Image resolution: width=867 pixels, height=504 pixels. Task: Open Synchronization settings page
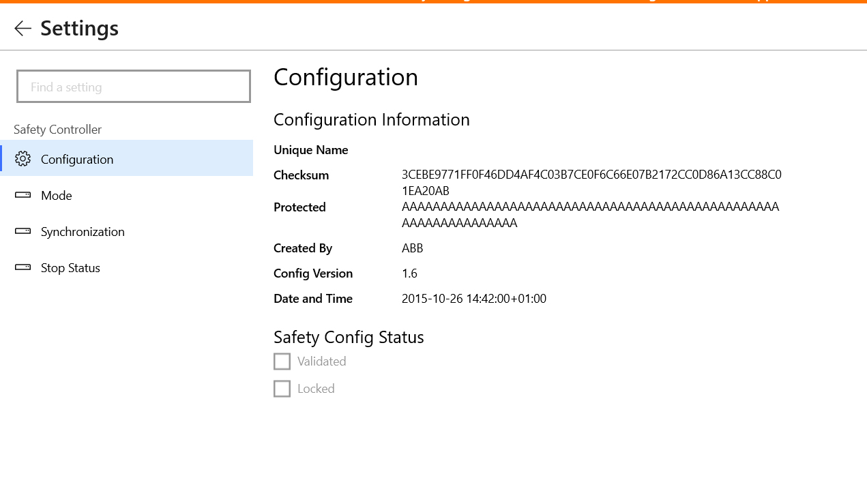[83, 231]
